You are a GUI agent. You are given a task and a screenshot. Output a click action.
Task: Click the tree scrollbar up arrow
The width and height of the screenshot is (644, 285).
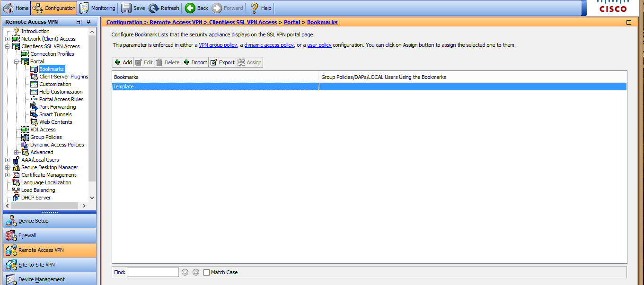pyautogui.click(x=92, y=31)
